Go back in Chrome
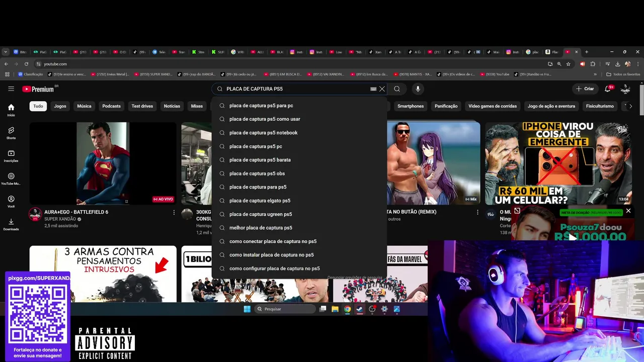644x362 pixels. tap(6, 64)
